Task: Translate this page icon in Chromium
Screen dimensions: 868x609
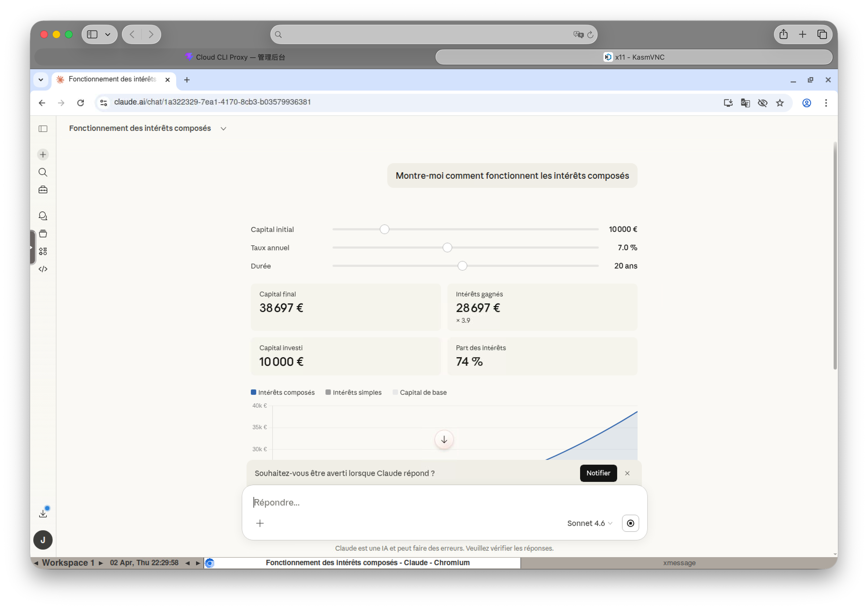Action: pyautogui.click(x=745, y=103)
